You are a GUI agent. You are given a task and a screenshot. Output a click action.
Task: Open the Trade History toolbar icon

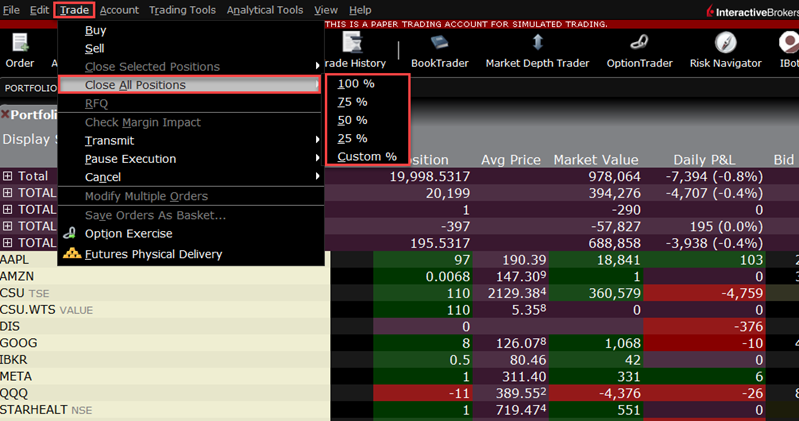point(352,43)
